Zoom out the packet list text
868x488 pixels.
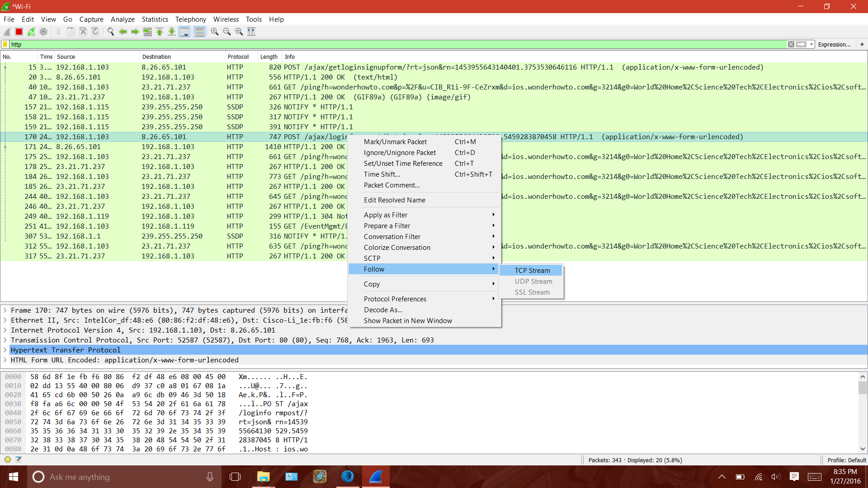point(227,32)
